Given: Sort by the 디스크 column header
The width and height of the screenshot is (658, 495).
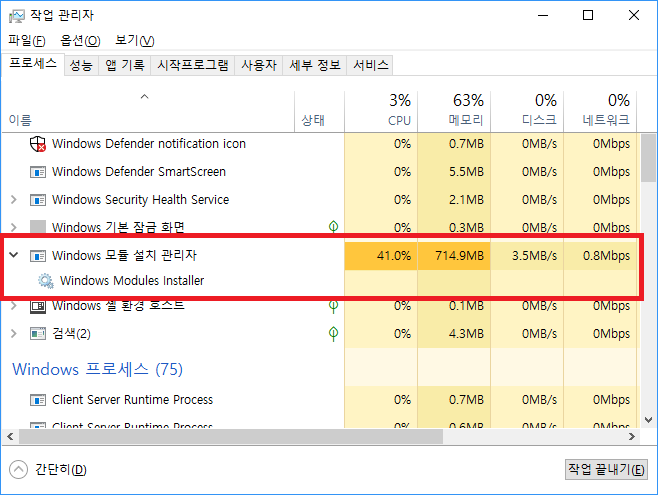Looking at the screenshot, I should [x=527, y=111].
